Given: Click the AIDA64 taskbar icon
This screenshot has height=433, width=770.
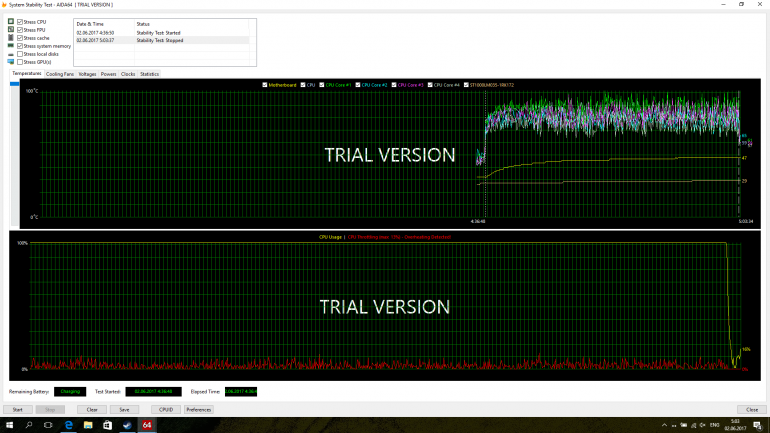Looking at the screenshot, I should [x=147, y=425].
